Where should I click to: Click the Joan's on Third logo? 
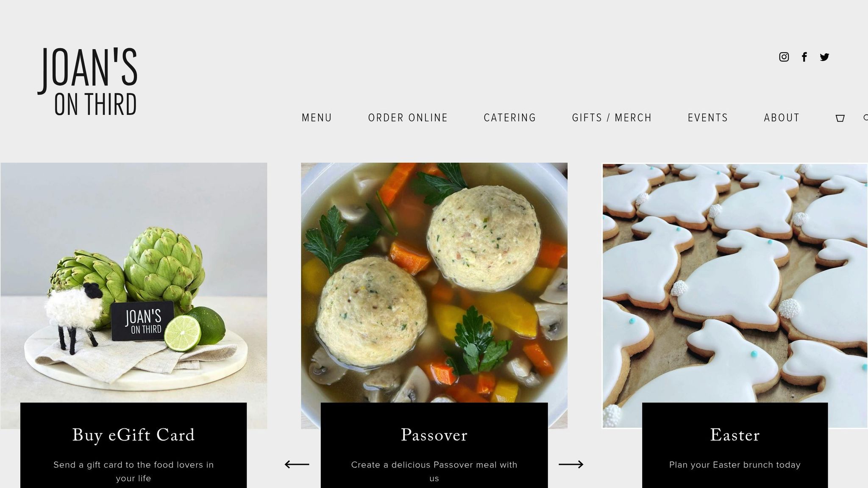(88, 81)
